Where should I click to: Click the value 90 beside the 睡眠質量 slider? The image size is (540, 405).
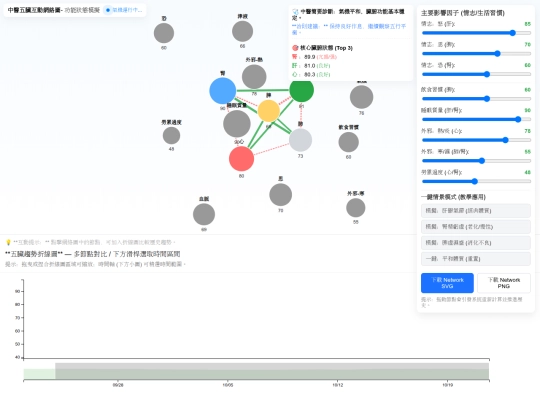coord(527,111)
